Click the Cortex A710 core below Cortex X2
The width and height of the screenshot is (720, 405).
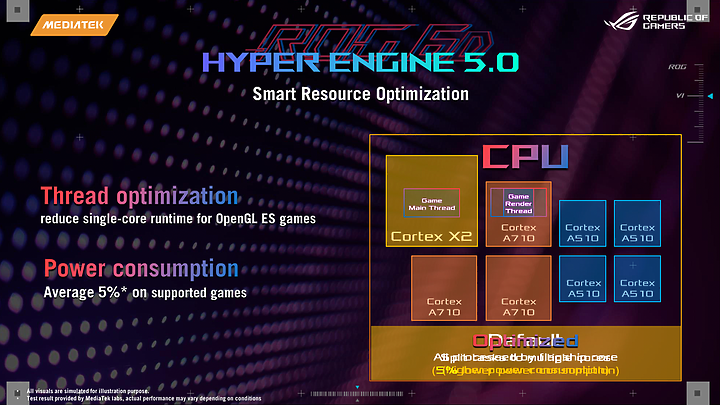click(444, 288)
